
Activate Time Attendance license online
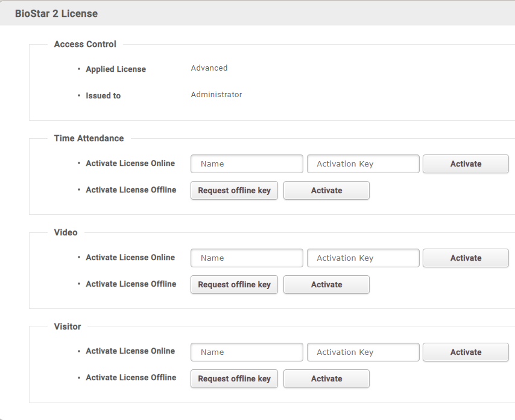point(466,164)
